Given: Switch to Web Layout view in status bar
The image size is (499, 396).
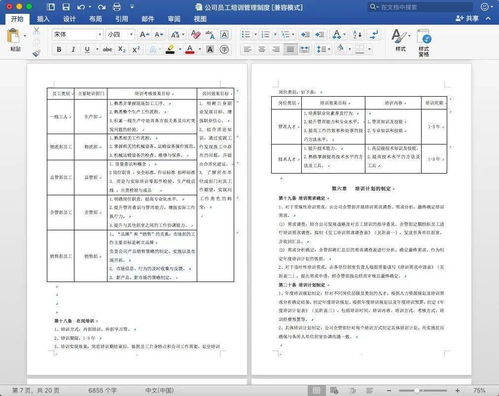Looking at the screenshot, I should coord(334,390).
